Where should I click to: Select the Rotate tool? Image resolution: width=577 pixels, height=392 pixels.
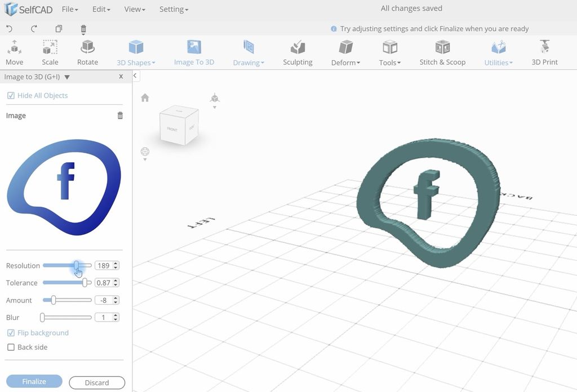[x=87, y=53]
